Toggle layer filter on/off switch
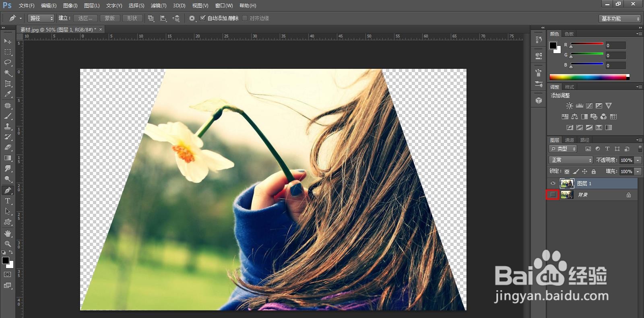This screenshot has height=318, width=644. tap(640, 149)
